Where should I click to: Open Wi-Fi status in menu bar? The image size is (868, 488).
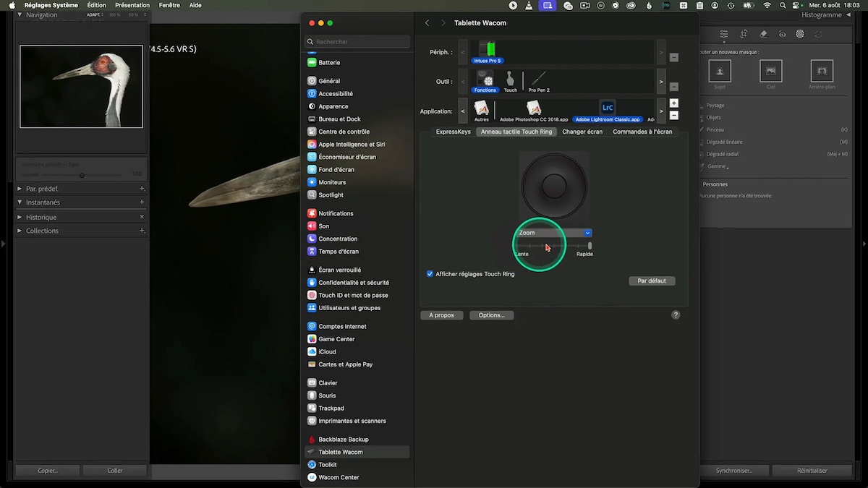click(x=767, y=5)
